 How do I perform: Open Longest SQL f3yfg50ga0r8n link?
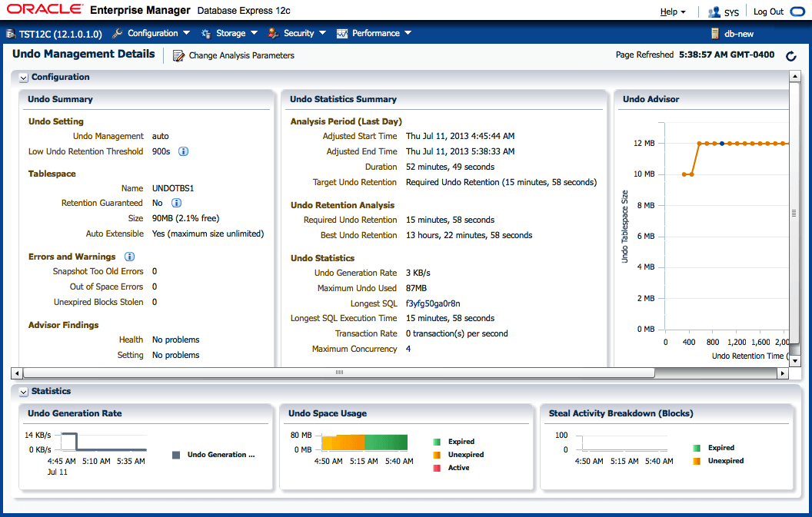pyautogui.click(x=433, y=303)
